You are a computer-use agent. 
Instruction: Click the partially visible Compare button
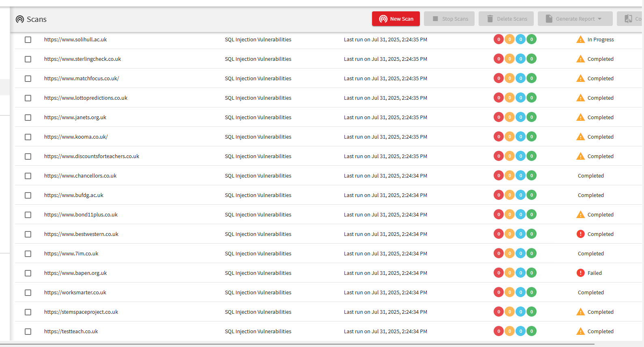click(630, 19)
